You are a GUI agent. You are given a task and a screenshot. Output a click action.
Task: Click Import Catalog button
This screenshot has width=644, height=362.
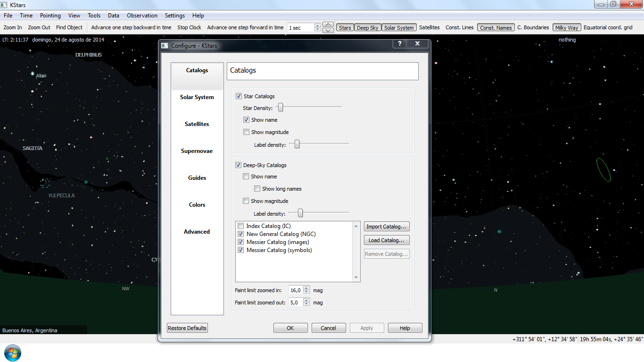387,227
